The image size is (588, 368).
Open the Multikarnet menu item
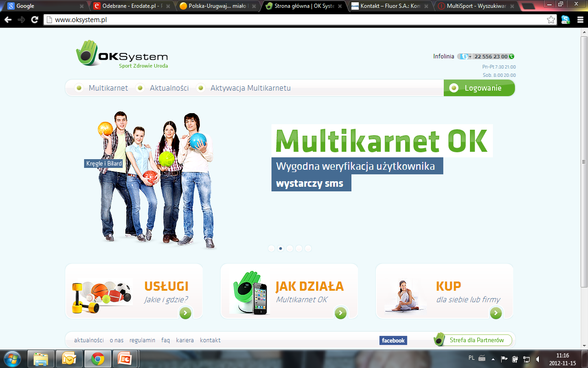[x=108, y=88]
